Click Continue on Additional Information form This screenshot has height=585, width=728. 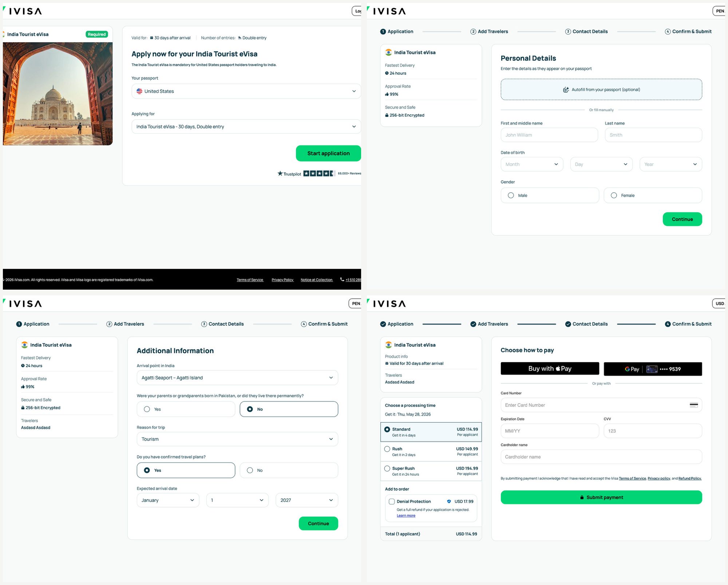click(318, 523)
